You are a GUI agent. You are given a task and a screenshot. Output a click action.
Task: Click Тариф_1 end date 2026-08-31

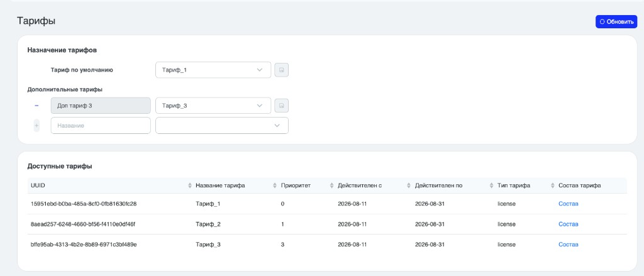point(430,204)
